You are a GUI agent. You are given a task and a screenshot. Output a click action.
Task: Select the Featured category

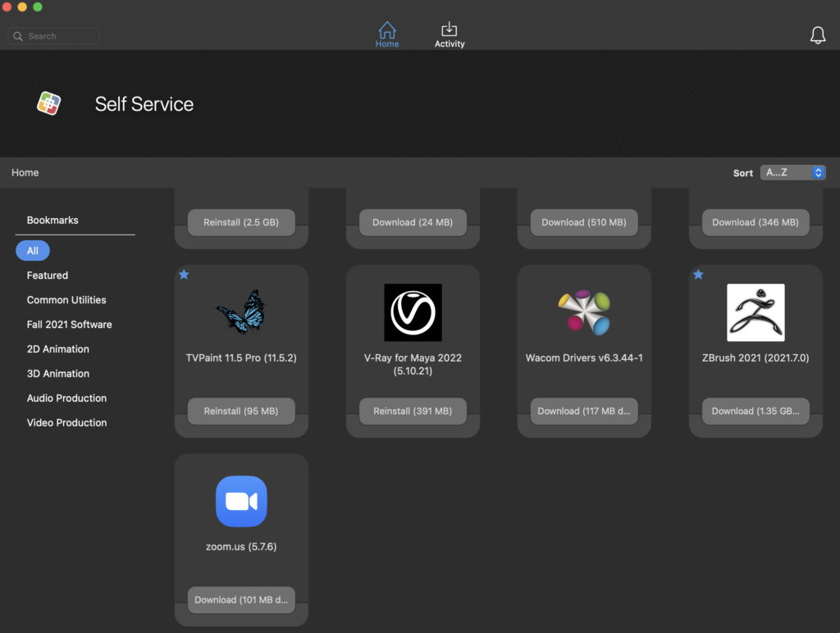[48, 276]
